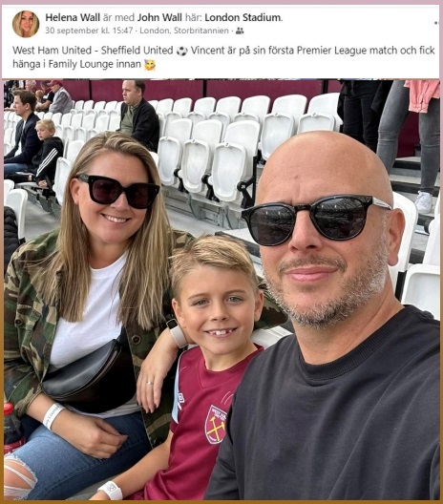443x504 pixels.
Task: Click the smiling boy's face in photo
Action: [218, 307]
